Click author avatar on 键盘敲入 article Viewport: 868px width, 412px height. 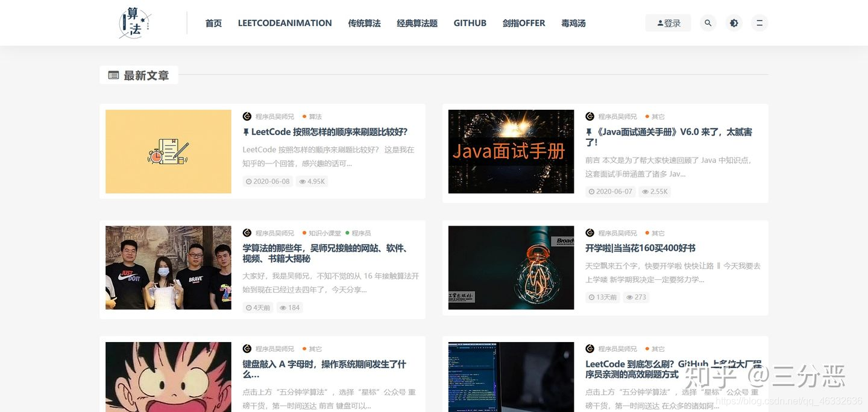tap(247, 349)
